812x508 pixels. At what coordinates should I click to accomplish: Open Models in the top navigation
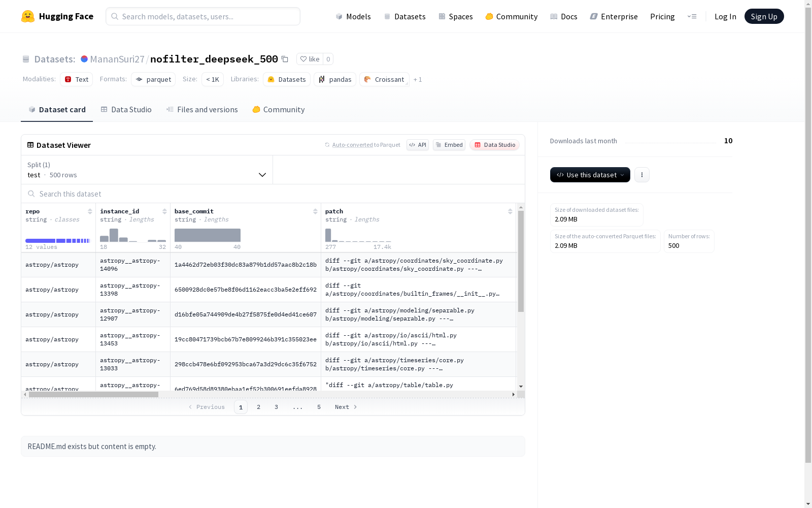tap(353, 16)
